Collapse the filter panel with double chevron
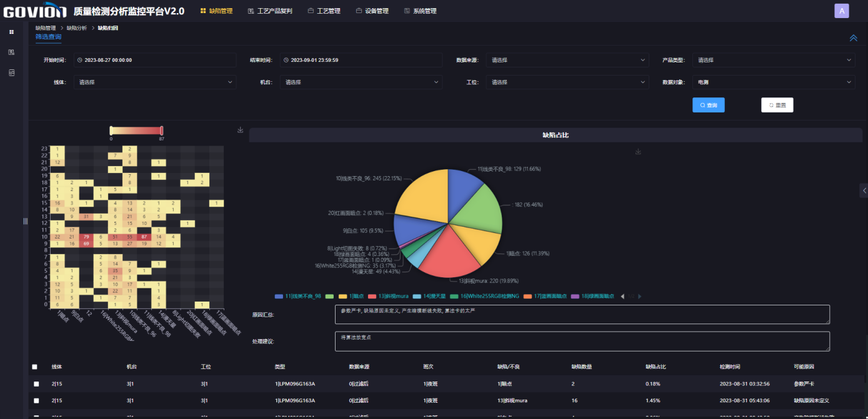 tap(853, 38)
